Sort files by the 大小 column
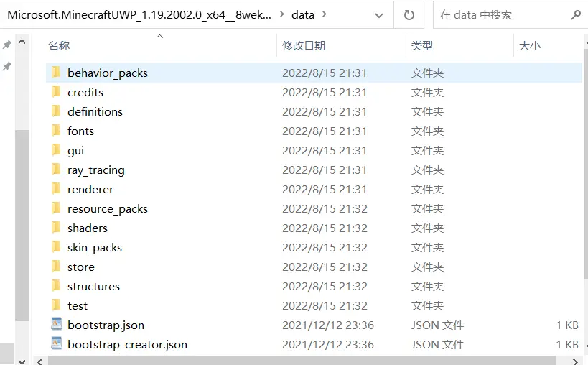 (530, 46)
